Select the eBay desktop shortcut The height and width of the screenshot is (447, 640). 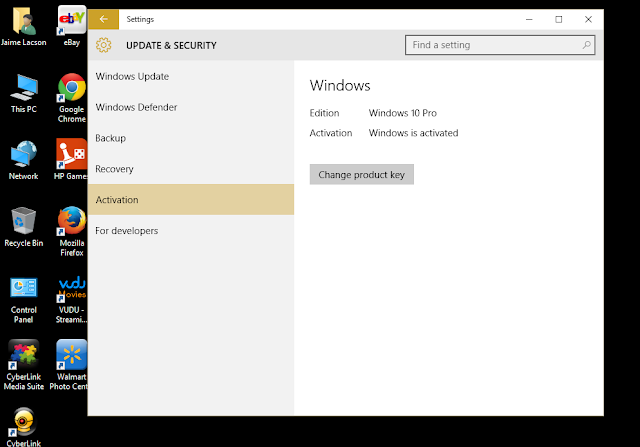point(72,26)
